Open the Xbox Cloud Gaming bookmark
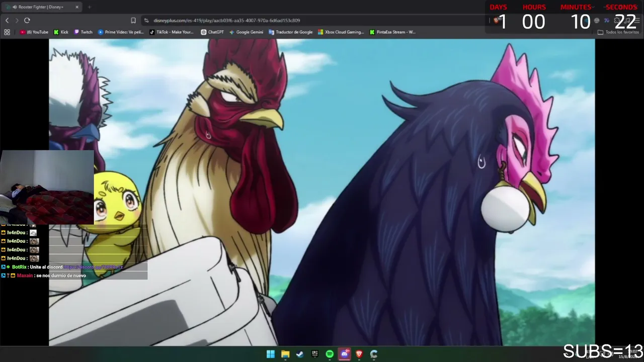644x362 pixels. point(341,32)
